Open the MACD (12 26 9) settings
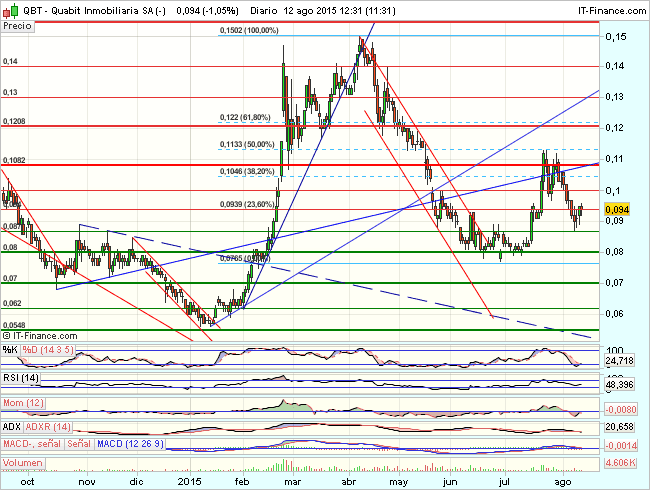 click(130, 444)
